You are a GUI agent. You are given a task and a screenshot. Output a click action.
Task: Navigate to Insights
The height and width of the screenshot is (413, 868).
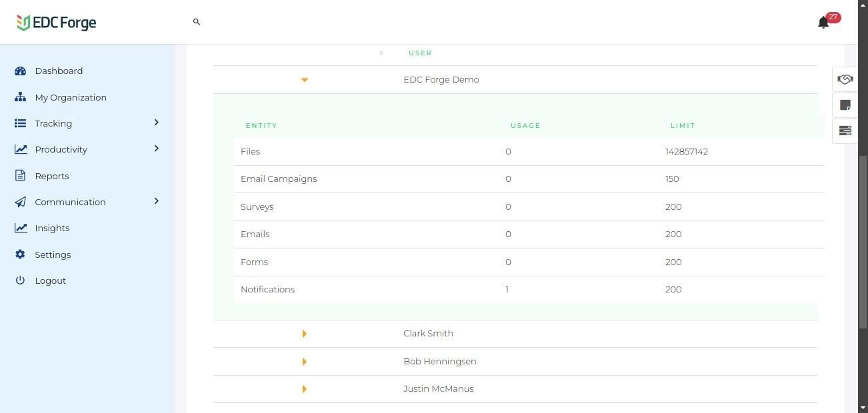point(52,228)
